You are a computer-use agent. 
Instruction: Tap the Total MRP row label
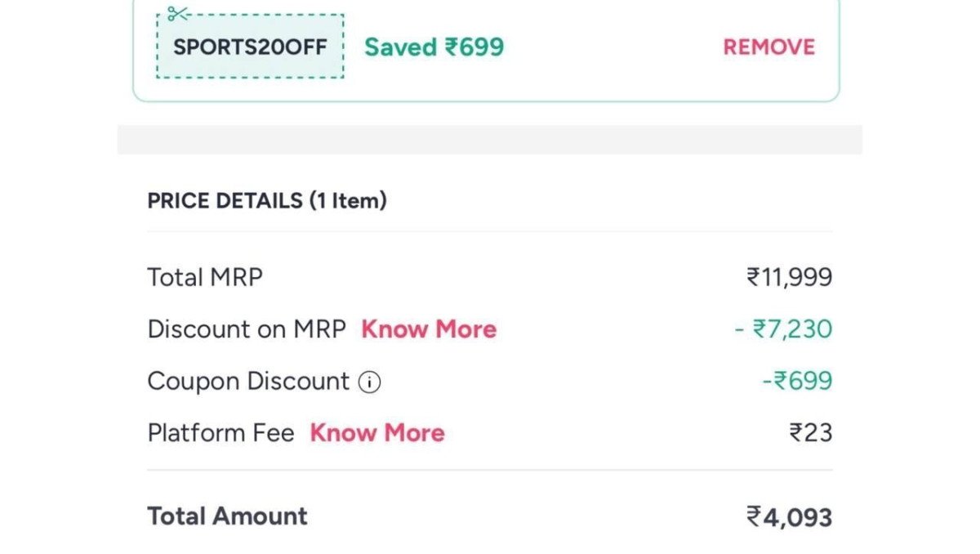pos(204,276)
